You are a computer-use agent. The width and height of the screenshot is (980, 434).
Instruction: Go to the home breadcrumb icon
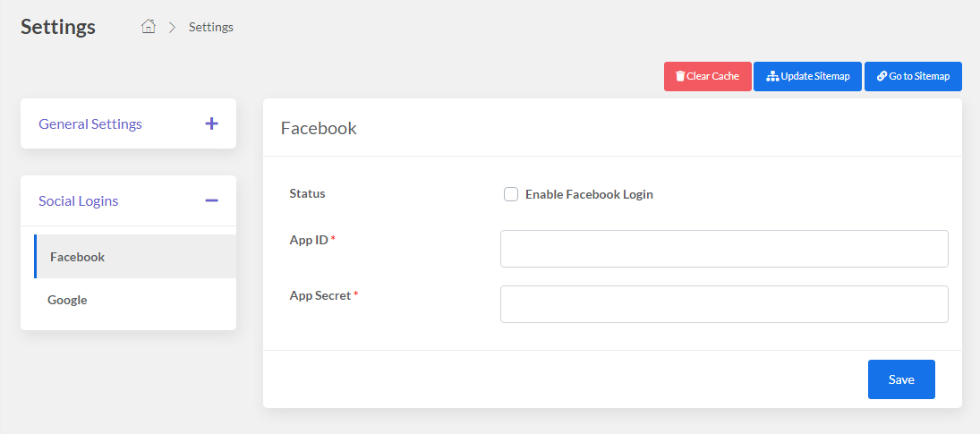click(x=149, y=26)
